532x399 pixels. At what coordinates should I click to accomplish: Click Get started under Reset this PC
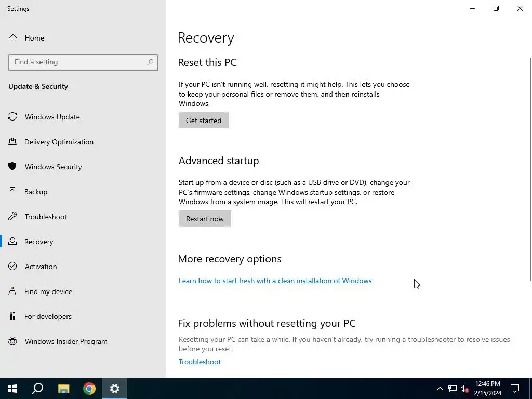(x=204, y=121)
